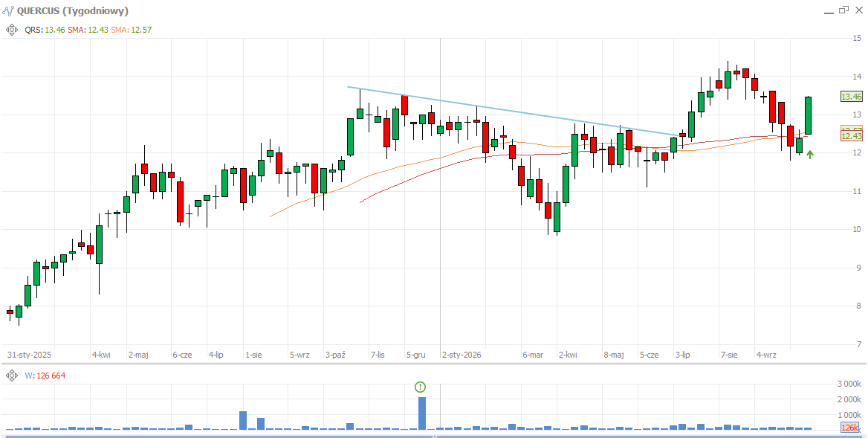Screen dimensions: 868x438
Task: Click the 7-lis date axis label
Action: [378, 355]
